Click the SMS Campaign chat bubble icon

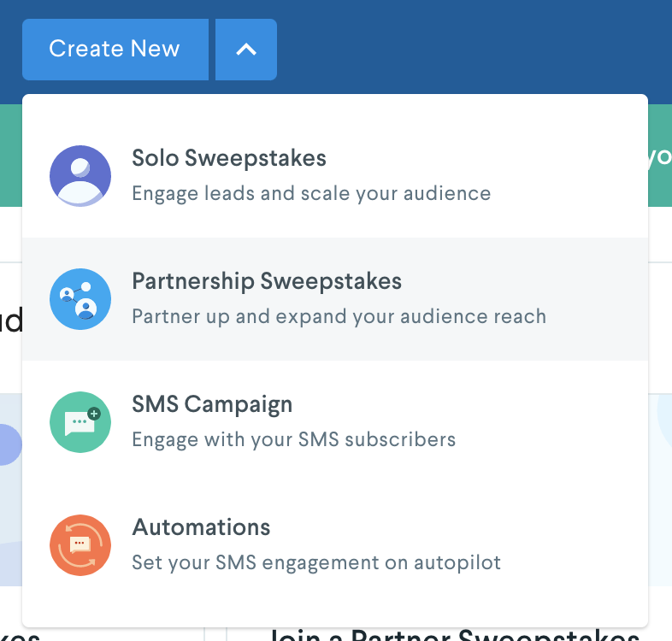(80, 422)
